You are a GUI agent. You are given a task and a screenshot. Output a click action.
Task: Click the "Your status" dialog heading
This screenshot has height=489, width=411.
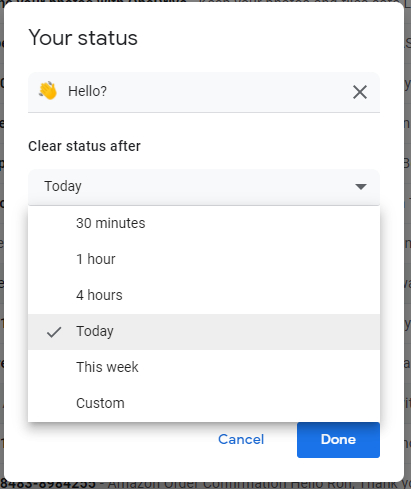click(x=83, y=38)
